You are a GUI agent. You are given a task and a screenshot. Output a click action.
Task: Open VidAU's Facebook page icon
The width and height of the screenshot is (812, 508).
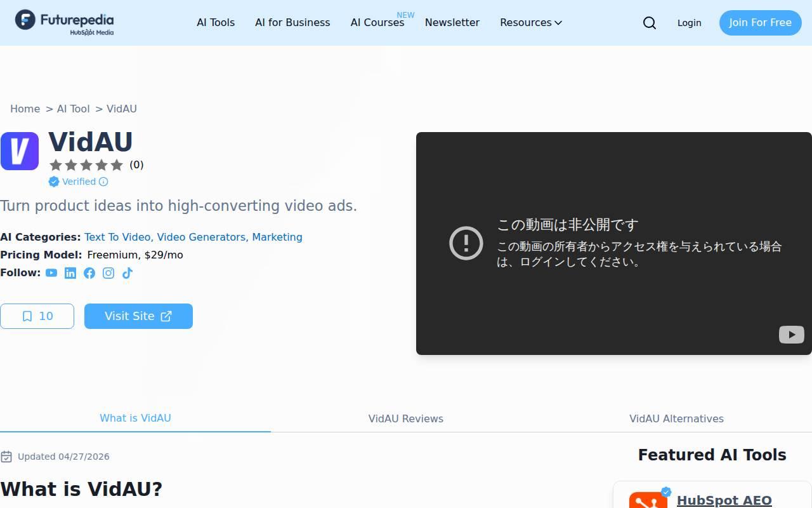pos(89,273)
